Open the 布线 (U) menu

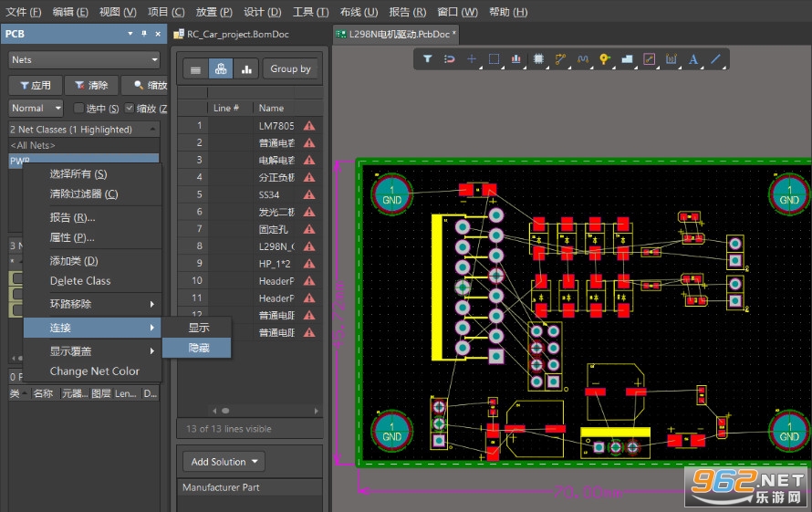pos(359,11)
